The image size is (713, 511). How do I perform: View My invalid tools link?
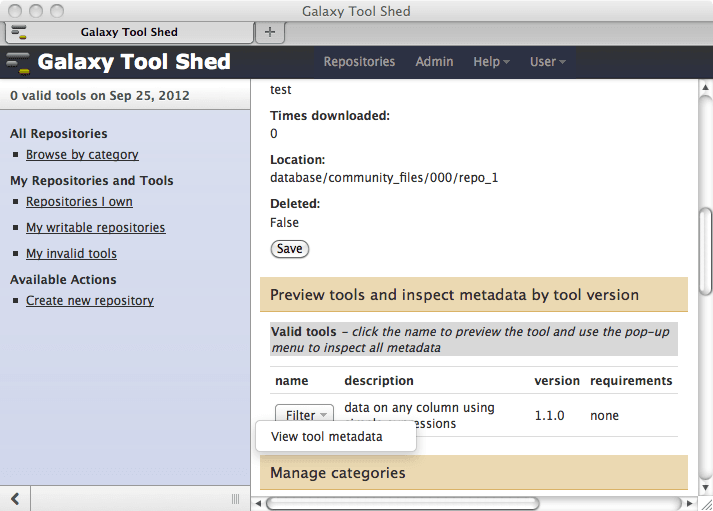click(71, 254)
